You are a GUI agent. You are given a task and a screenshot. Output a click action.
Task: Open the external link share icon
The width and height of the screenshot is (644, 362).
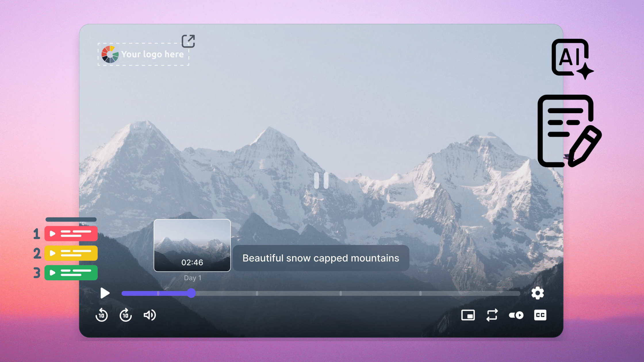(x=188, y=41)
